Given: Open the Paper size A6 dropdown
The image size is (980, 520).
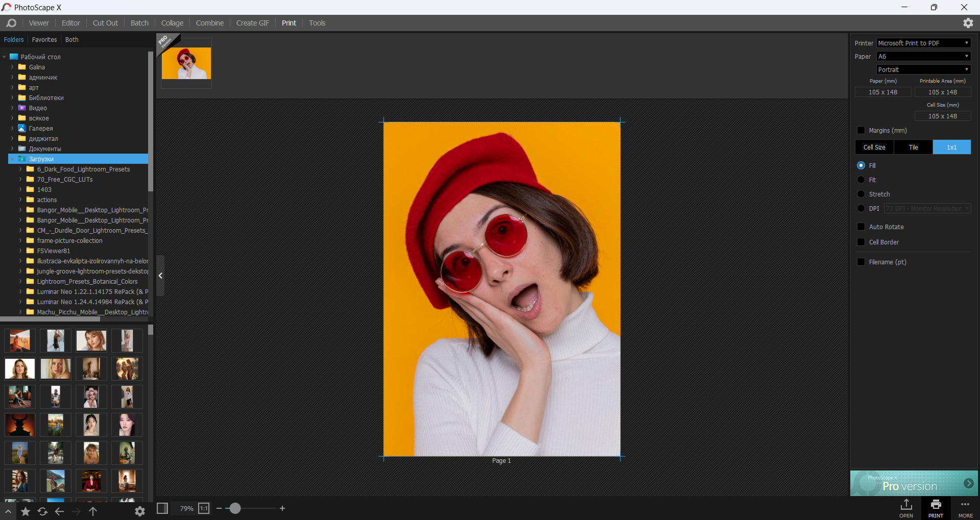Looking at the screenshot, I should pyautogui.click(x=923, y=57).
